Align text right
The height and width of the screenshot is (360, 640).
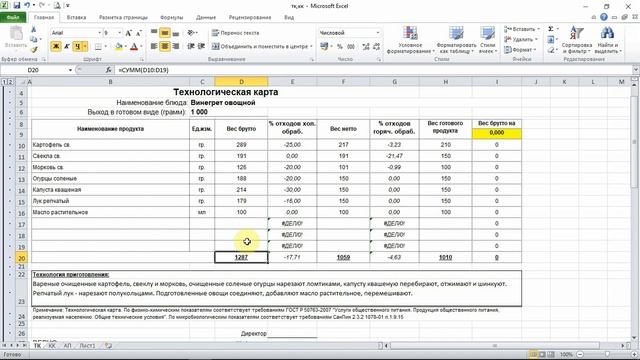tap(176, 47)
